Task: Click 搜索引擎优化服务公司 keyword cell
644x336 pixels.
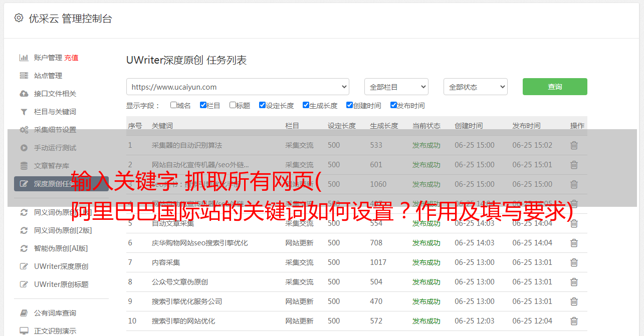Action: click(x=187, y=301)
